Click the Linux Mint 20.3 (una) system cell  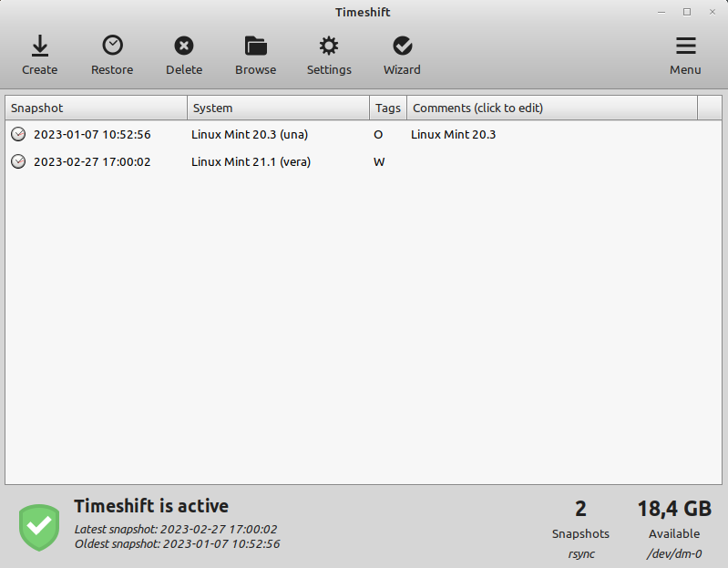tap(250, 134)
